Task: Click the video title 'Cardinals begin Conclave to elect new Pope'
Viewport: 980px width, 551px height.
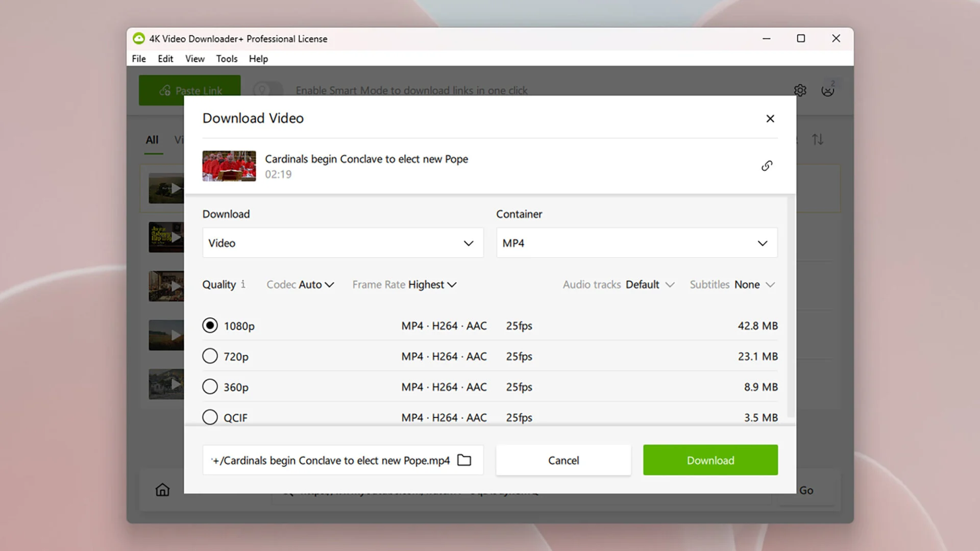Action: 366,159
